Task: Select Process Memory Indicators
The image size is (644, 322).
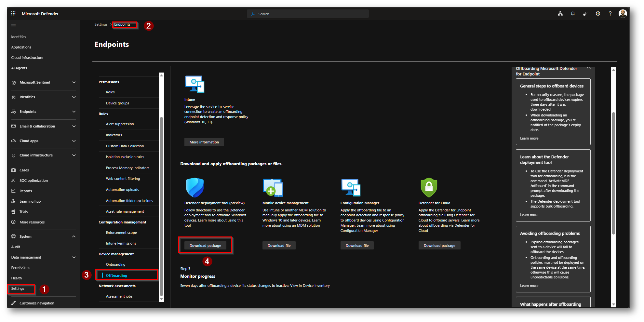Action: 127,168
